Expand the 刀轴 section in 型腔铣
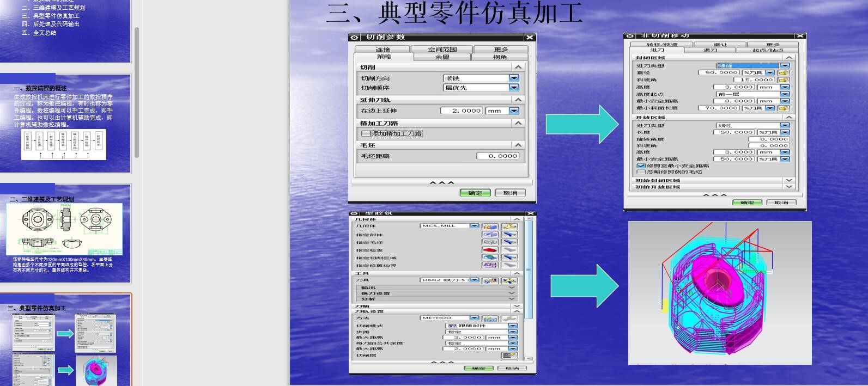This screenshot has width=868, height=386. tap(517, 306)
